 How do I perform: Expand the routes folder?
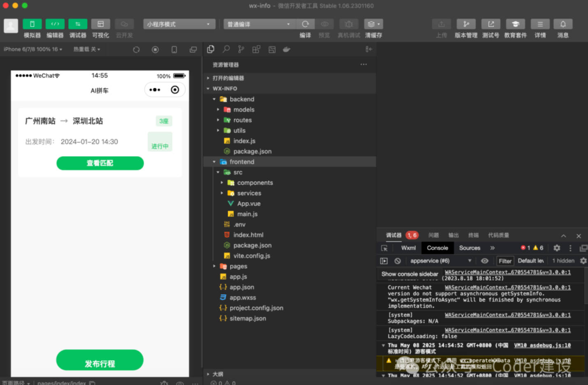[x=290, y=120]
